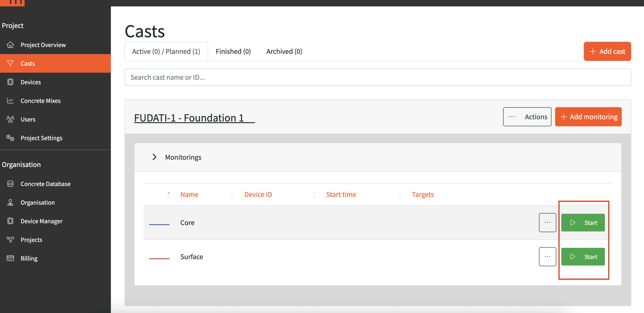Click the Concrete Database icon
The height and width of the screenshot is (313, 644).
click(x=10, y=184)
